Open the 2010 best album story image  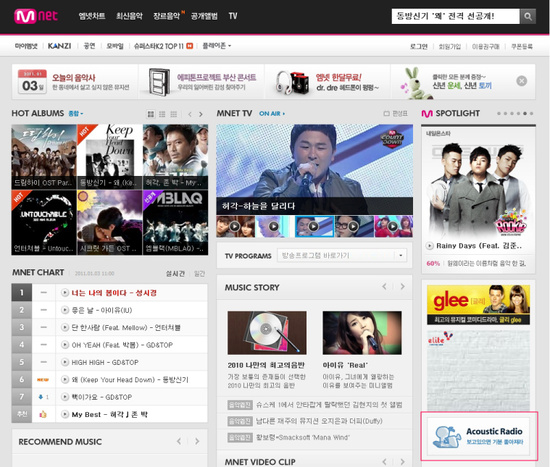[x=267, y=333]
